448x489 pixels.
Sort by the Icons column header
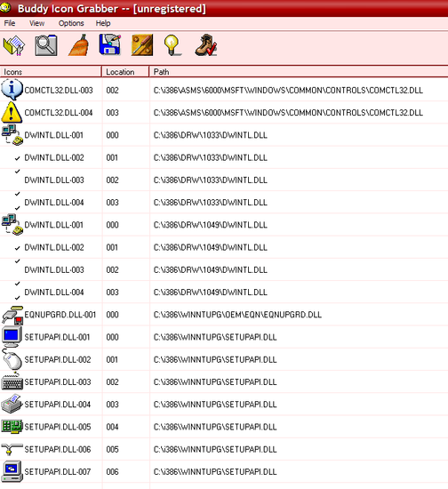(x=51, y=72)
